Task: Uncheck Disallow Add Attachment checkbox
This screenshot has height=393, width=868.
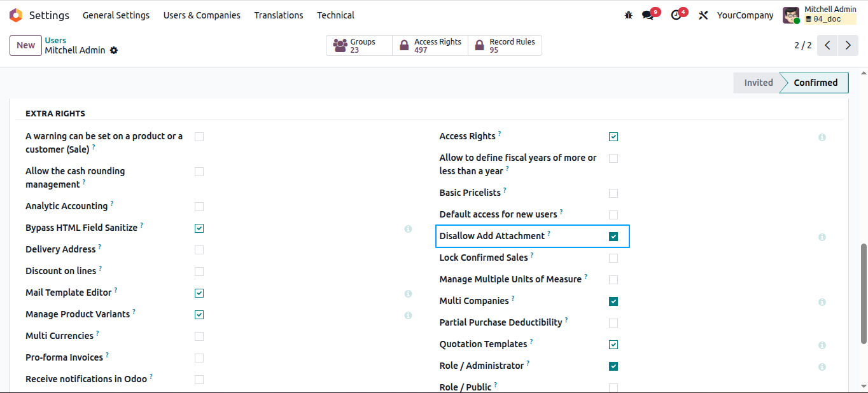Action: pyautogui.click(x=613, y=237)
